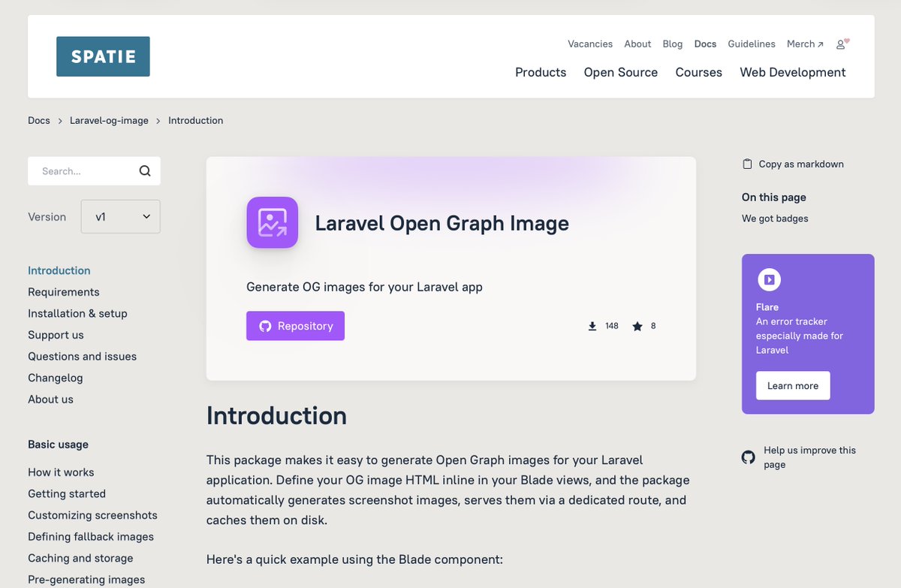Jump to We got badges section
The height and width of the screenshot is (588, 901).
coord(775,219)
